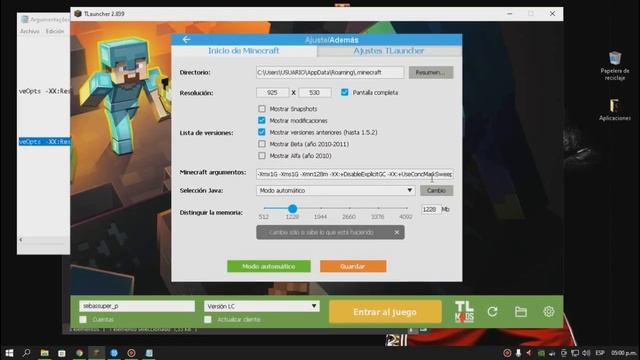
Task: Click the memory value field 1228
Action: 430,209
